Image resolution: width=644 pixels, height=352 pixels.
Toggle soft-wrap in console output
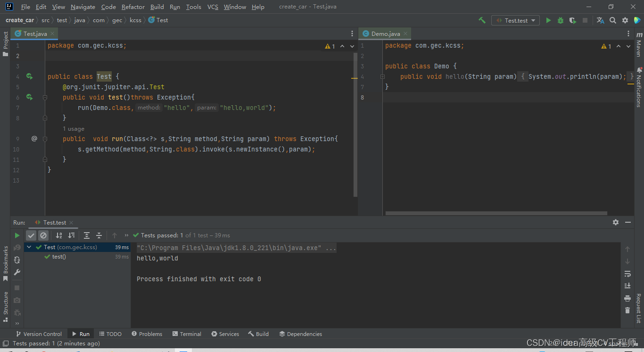coord(627,274)
